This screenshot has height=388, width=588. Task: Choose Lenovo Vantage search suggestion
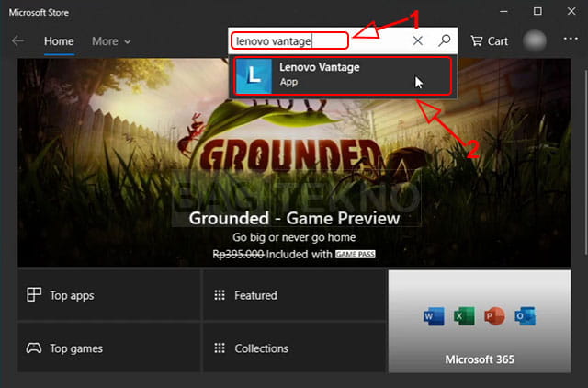coord(343,75)
